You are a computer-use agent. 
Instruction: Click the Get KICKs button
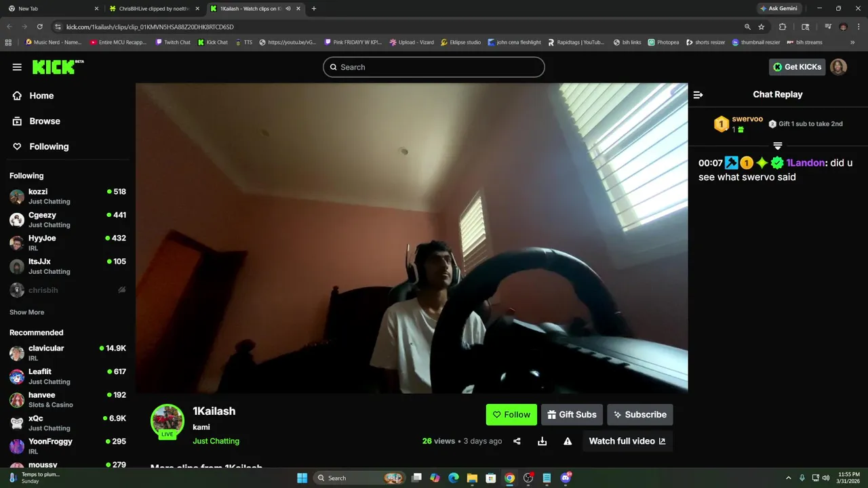[797, 67]
